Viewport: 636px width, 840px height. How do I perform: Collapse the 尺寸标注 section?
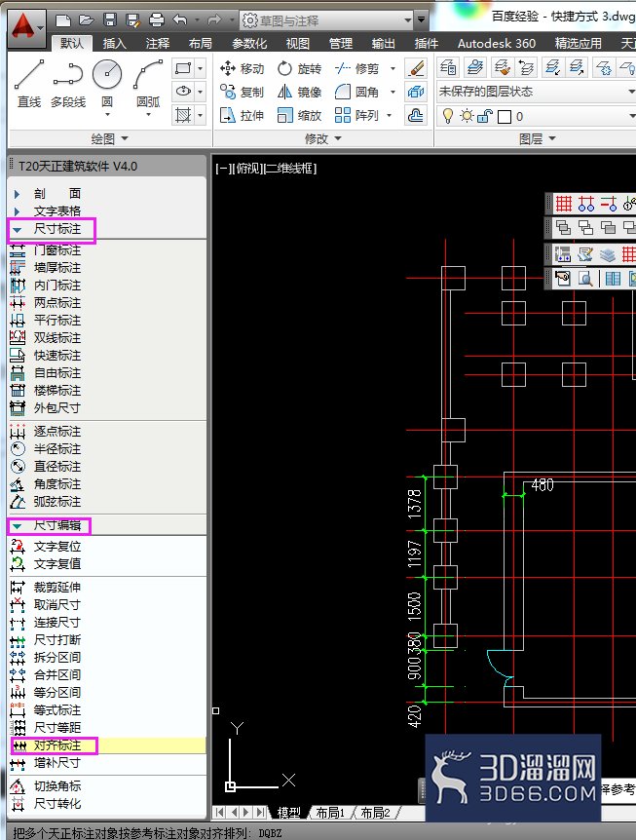pyautogui.click(x=18, y=230)
